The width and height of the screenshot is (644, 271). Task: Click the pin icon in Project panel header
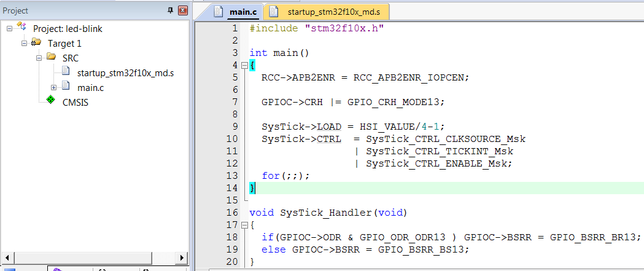pyautogui.click(x=171, y=11)
